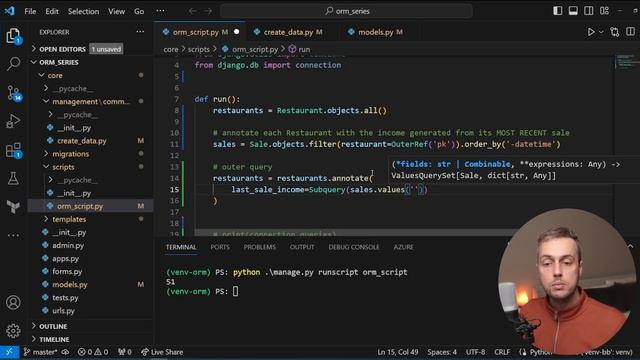640x360 pixels.
Task: Switch to the OUTPUT panel tab
Action: (302, 247)
